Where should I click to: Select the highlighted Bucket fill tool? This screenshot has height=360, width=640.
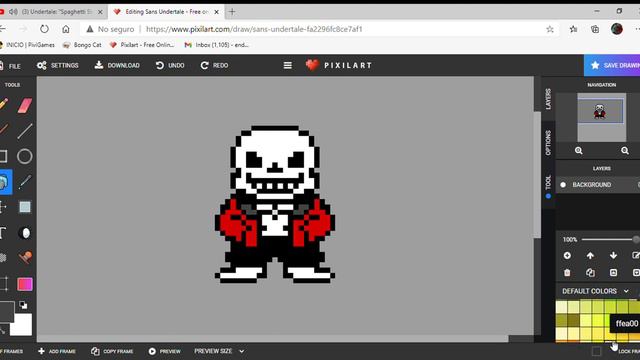pos(5,182)
